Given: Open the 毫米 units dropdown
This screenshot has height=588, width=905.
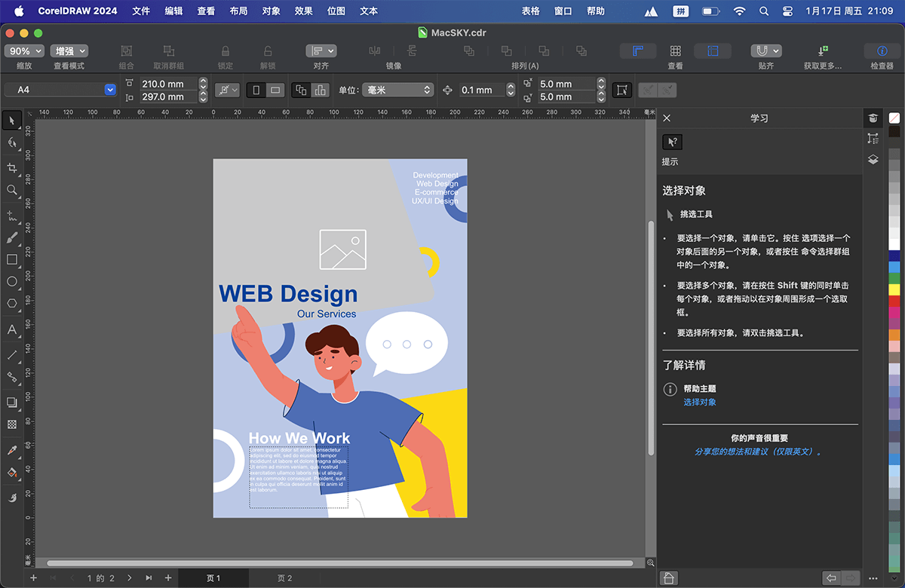Looking at the screenshot, I should pyautogui.click(x=397, y=90).
